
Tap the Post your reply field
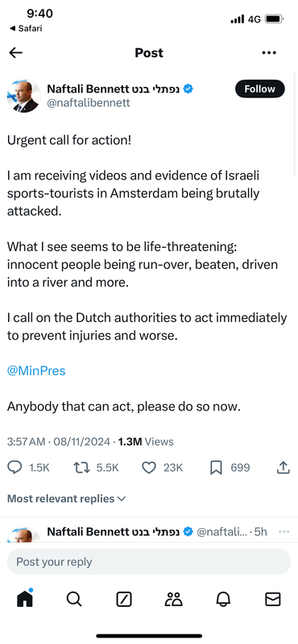[149, 561]
